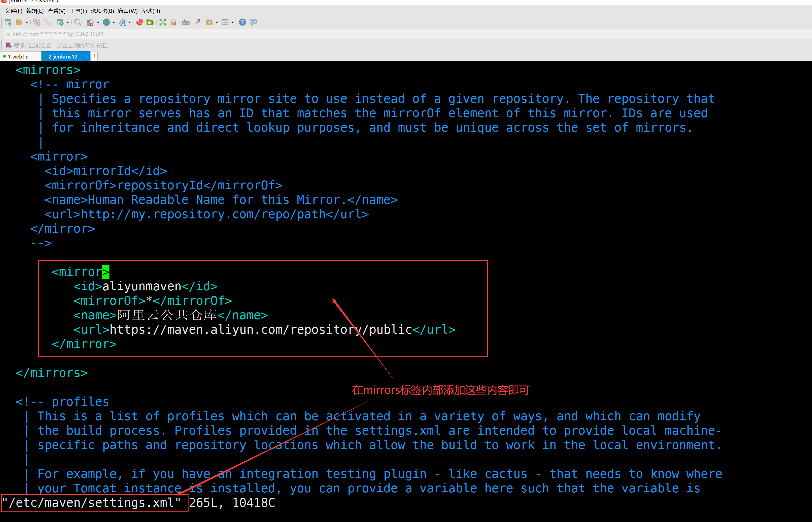
Task: Add a new tab with plus button
Action: pyautogui.click(x=94, y=56)
